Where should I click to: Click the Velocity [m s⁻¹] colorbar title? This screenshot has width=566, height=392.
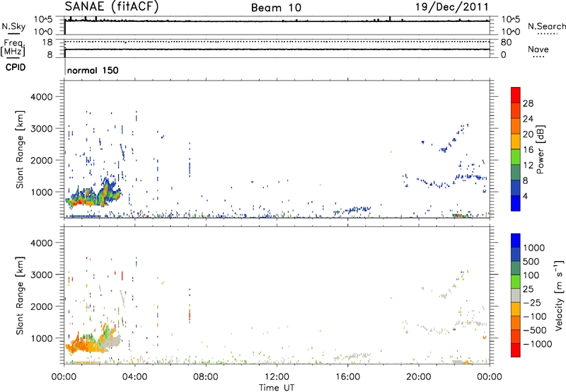(x=559, y=295)
